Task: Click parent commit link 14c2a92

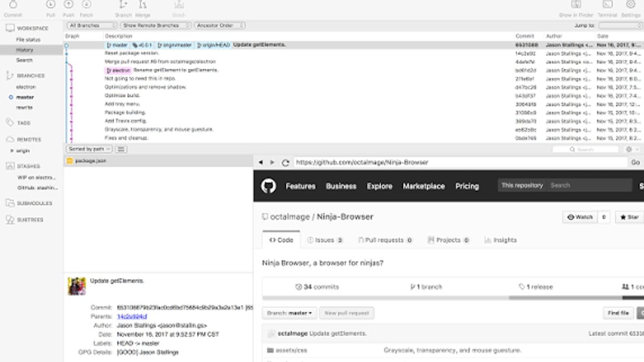Action: point(132,316)
